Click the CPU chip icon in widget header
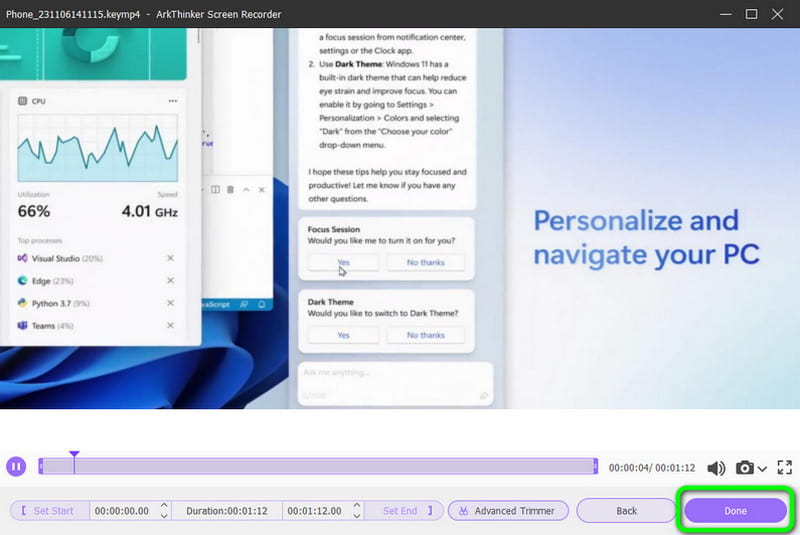The width and height of the screenshot is (800, 535). [22, 101]
